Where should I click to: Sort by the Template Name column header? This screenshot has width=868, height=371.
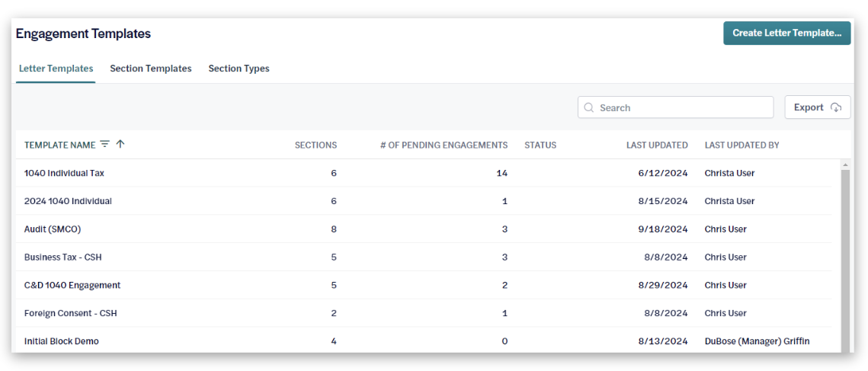coord(59,145)
